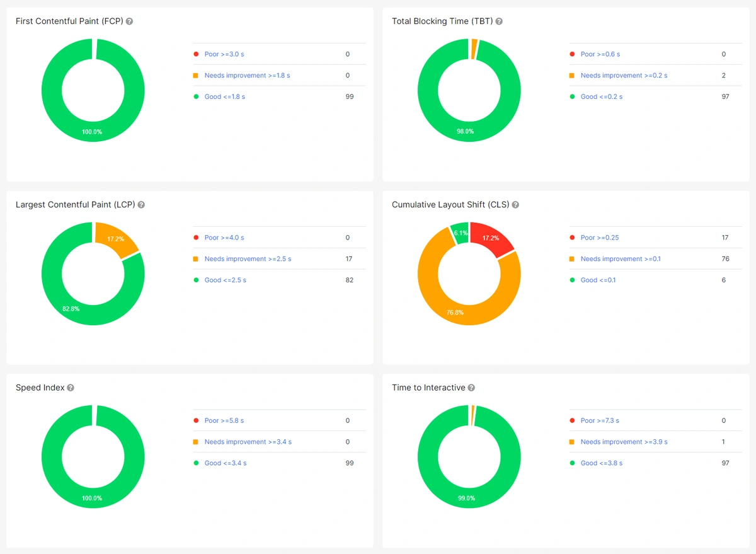Select the orange 76.8% segment in CLS donut
756x554 pixels.
pos(455,312)
